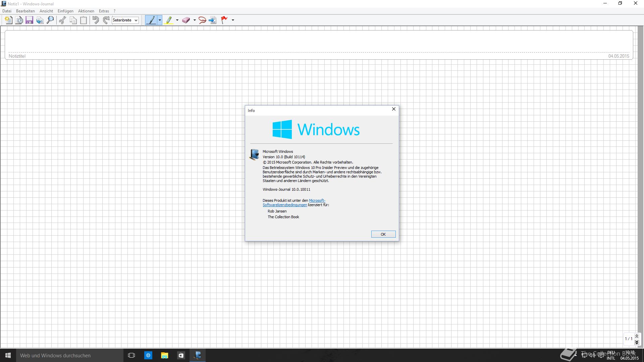Open the Store taskbar icon
This screenshot has width=644, height=362.
(x=181, y=355)
